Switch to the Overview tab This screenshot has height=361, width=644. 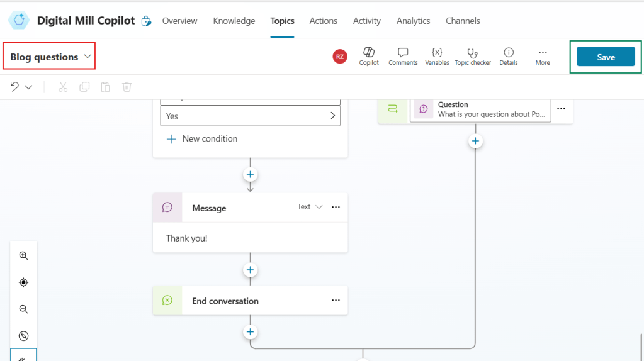(x=179, y=21)
